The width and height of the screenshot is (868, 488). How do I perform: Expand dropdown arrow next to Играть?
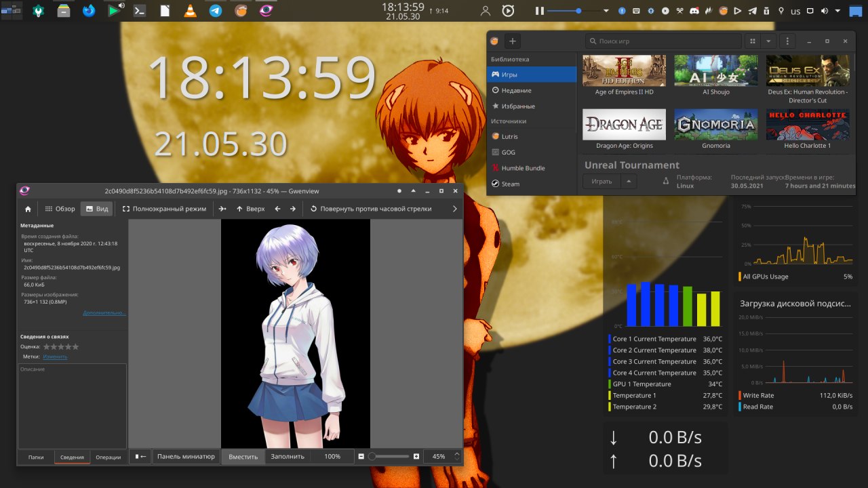coord(629,181)
